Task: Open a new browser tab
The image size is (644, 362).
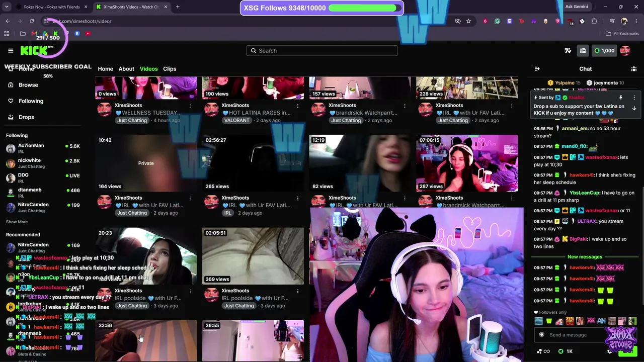Action: click(178, 7)
